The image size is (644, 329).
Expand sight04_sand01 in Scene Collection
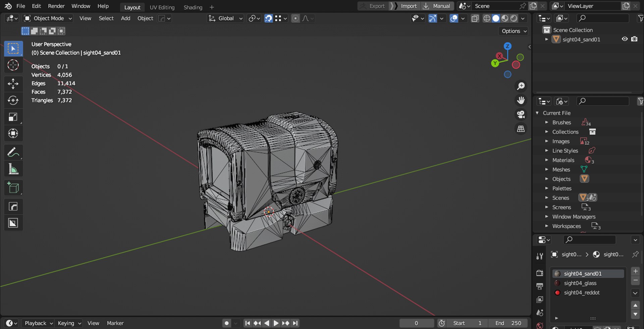click(x=546, y=39)
